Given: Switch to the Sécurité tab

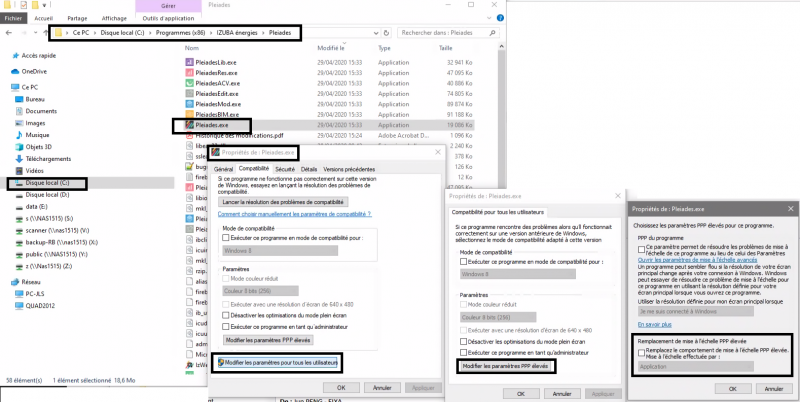Looking at the screenshot, I should (x=285, y=169).
